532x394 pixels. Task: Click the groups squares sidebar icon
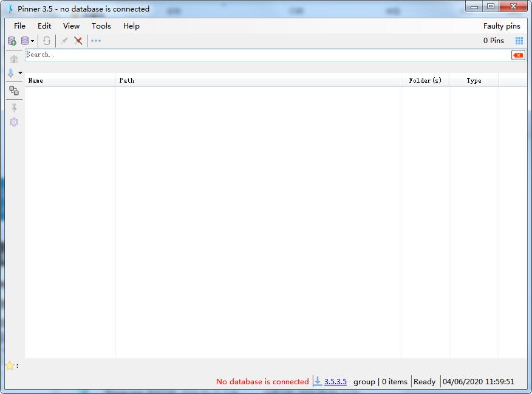[x=14, y=91]
